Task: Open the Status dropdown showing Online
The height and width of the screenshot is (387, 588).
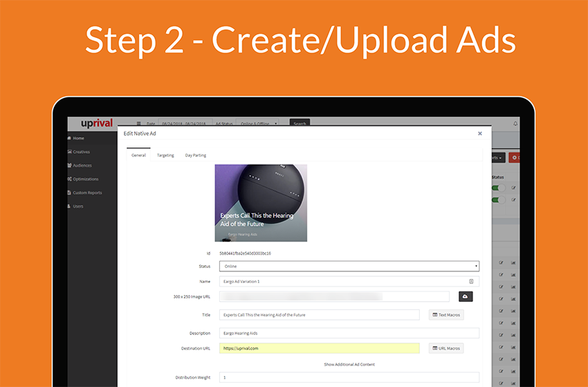Action: click(x=349, y=266)
